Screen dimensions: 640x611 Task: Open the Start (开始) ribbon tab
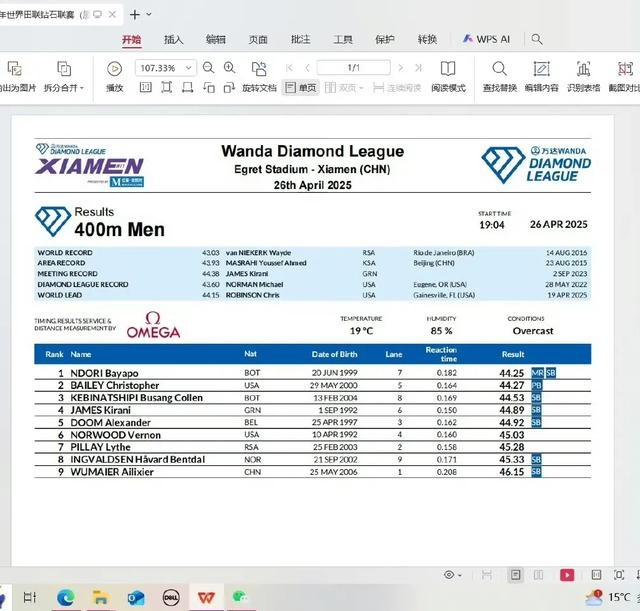point(131,40)
